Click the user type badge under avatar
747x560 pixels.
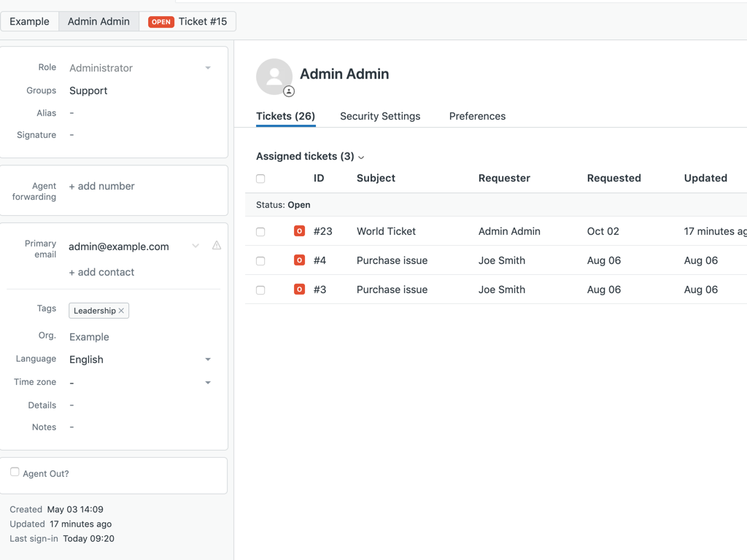pos(289,92)
